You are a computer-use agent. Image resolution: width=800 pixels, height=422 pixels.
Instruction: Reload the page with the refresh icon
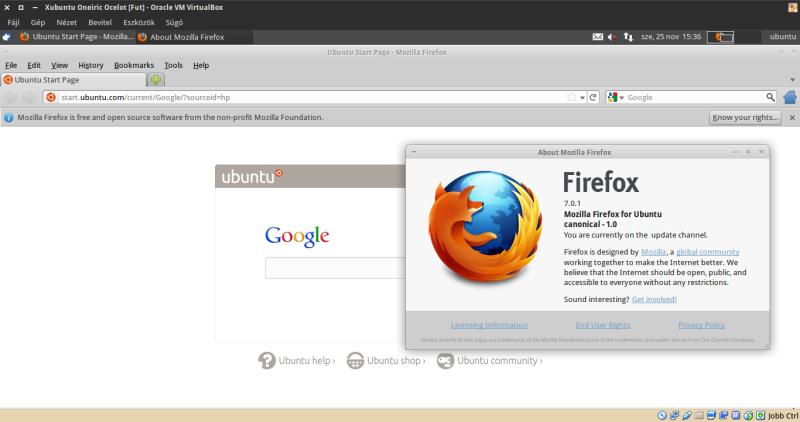[x=593, y=97]
